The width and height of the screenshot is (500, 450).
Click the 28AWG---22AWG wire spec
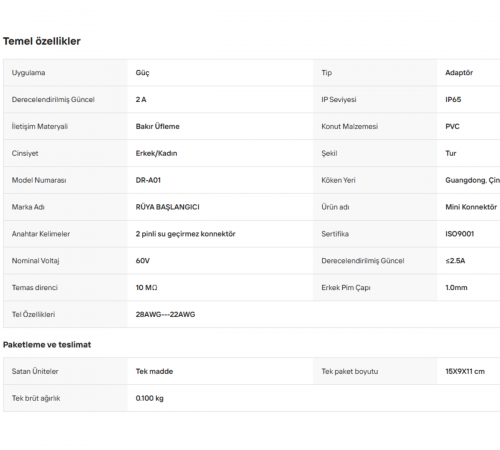[x=165, y=314]
